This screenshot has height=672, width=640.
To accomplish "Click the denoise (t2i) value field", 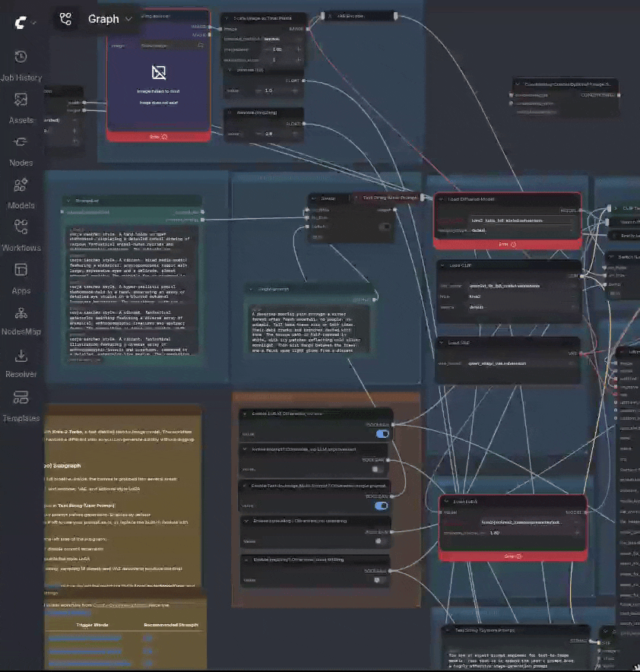I will (277, 90).
